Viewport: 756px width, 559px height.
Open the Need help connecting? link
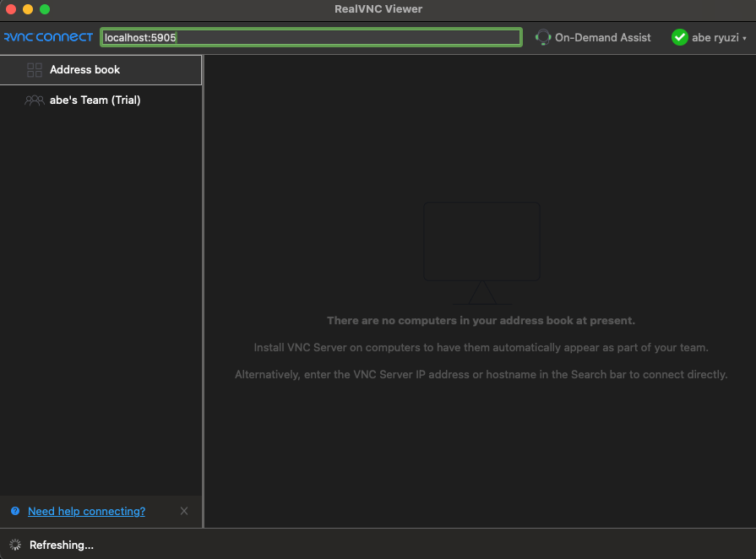click(86, 512)
